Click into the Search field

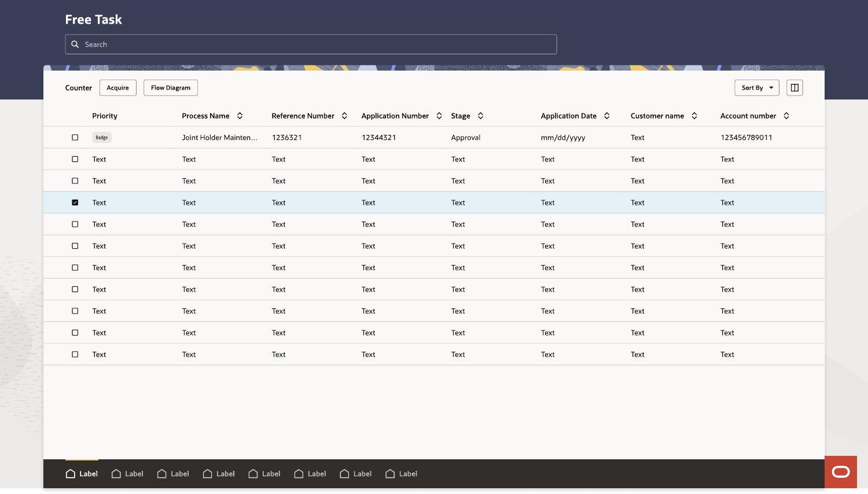(x=311, y=45)
